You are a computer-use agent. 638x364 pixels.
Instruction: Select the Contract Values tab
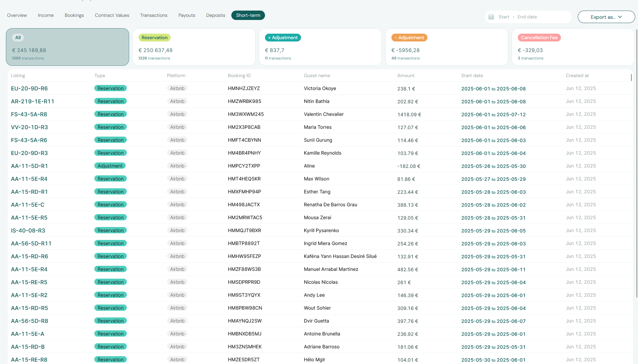pos(112,15)
